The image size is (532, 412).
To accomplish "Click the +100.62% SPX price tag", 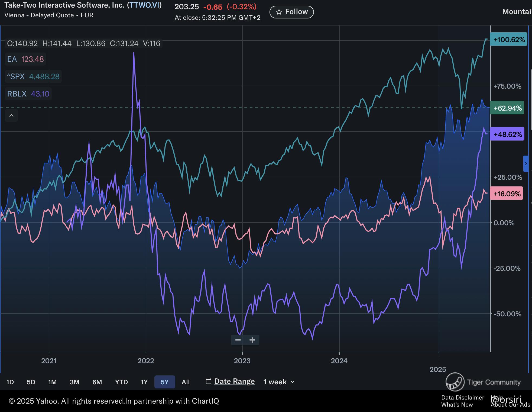I will 509,40.
